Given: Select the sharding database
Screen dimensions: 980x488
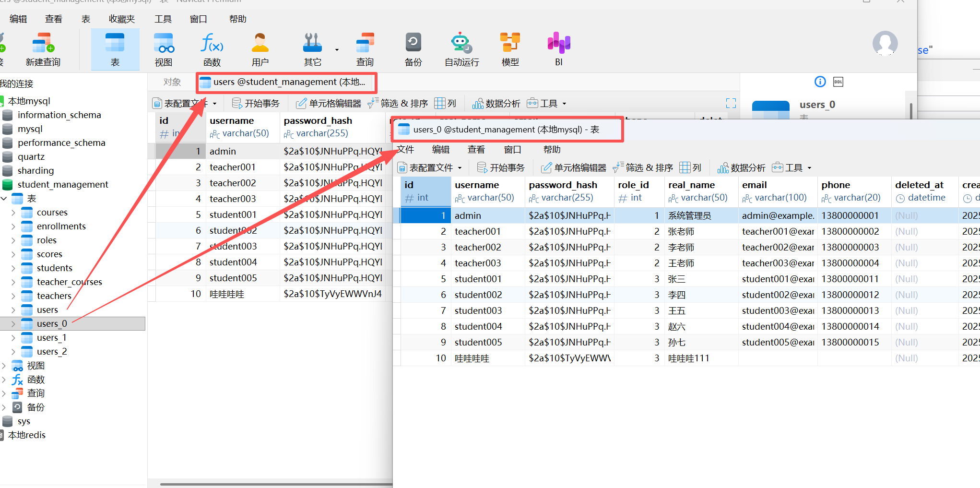Looking at the screenshot, I should pyautogui.click(x=35, y=170).
